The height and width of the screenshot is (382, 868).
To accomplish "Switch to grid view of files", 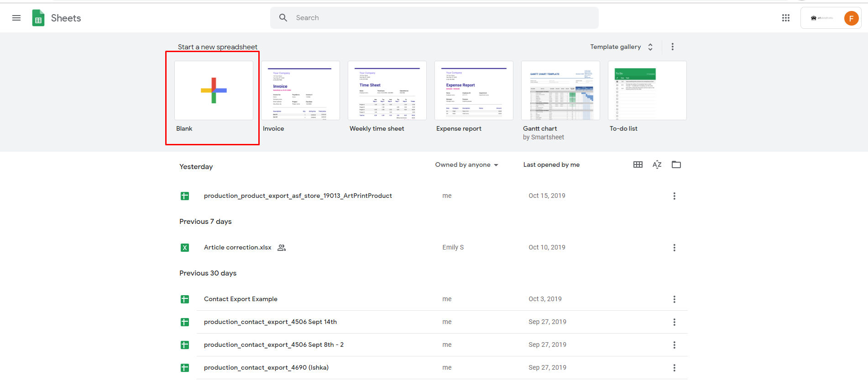I will coord(638,164).
